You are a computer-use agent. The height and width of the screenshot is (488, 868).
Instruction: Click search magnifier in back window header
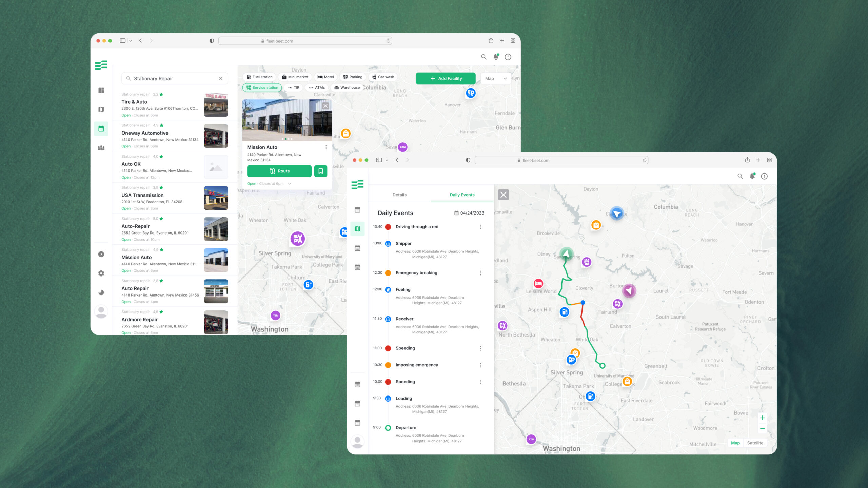(x=484, y=57)
